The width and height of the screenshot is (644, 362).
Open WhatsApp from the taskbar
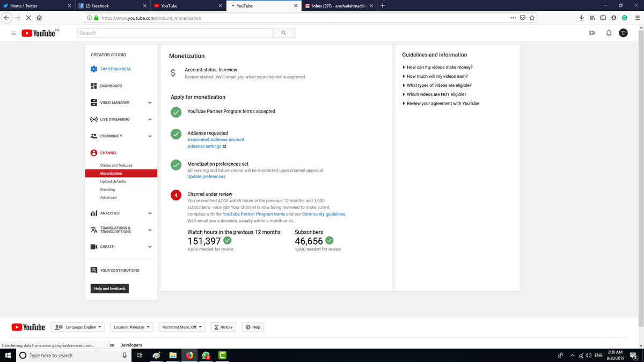click(x=206, y=355)
